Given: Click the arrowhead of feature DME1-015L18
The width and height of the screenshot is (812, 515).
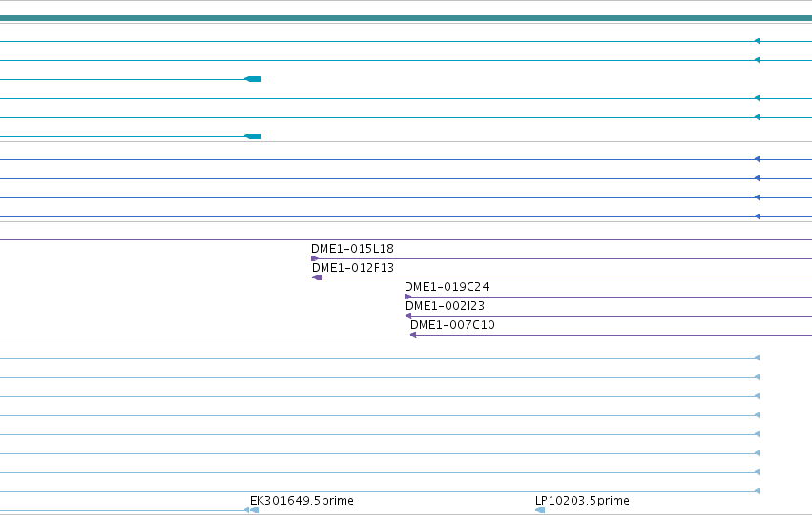Looking at the screenshot, I should coord(316,258).
